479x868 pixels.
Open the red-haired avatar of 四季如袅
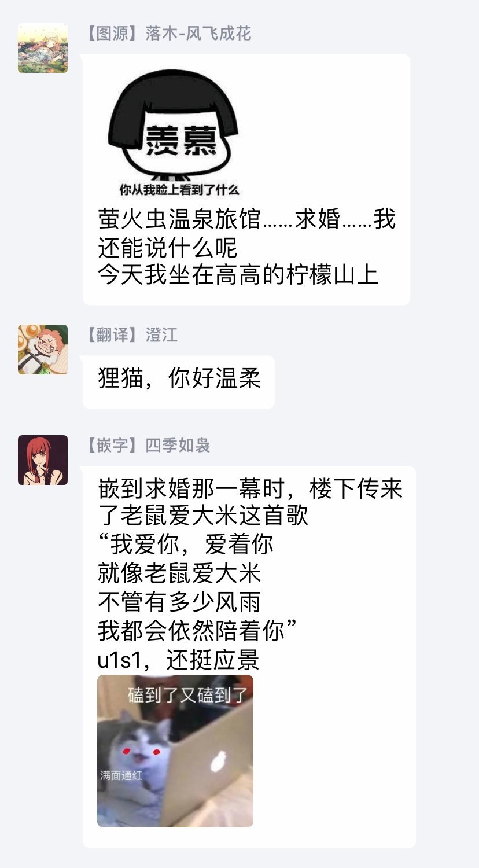(43, 460)
